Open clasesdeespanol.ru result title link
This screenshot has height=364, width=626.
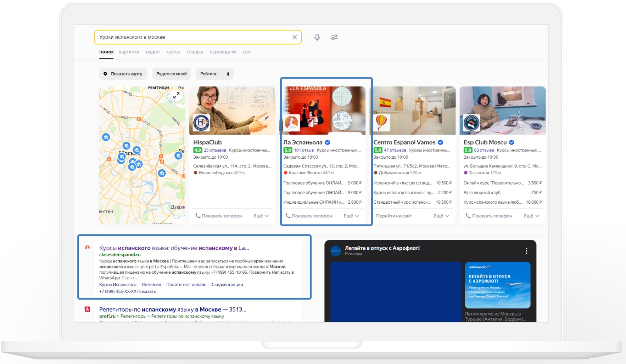[174, 248]
